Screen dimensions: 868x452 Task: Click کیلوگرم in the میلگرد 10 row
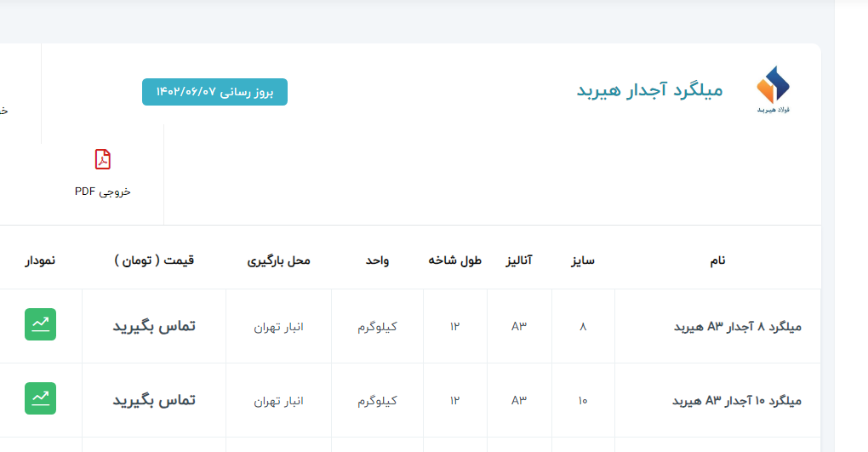377,400
